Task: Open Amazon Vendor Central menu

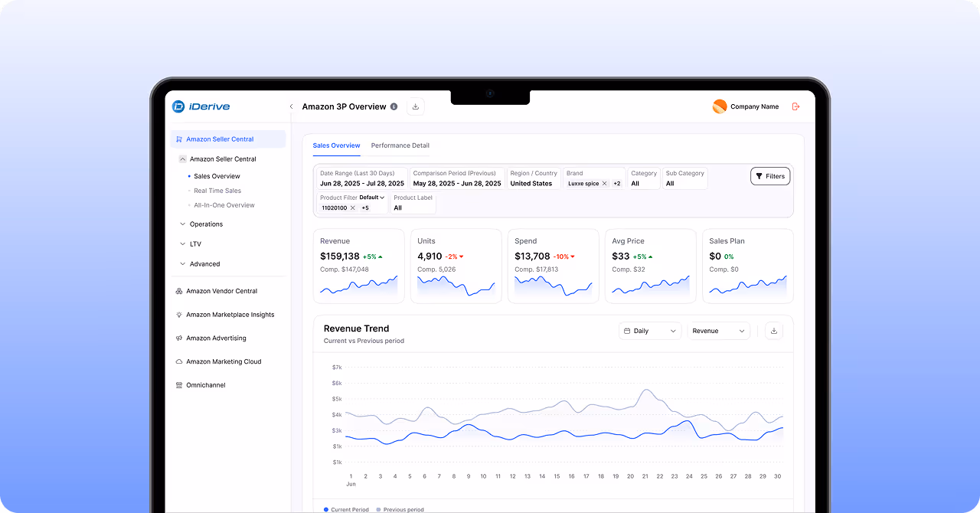Action: pyautogui.click(x=222, y=291)
